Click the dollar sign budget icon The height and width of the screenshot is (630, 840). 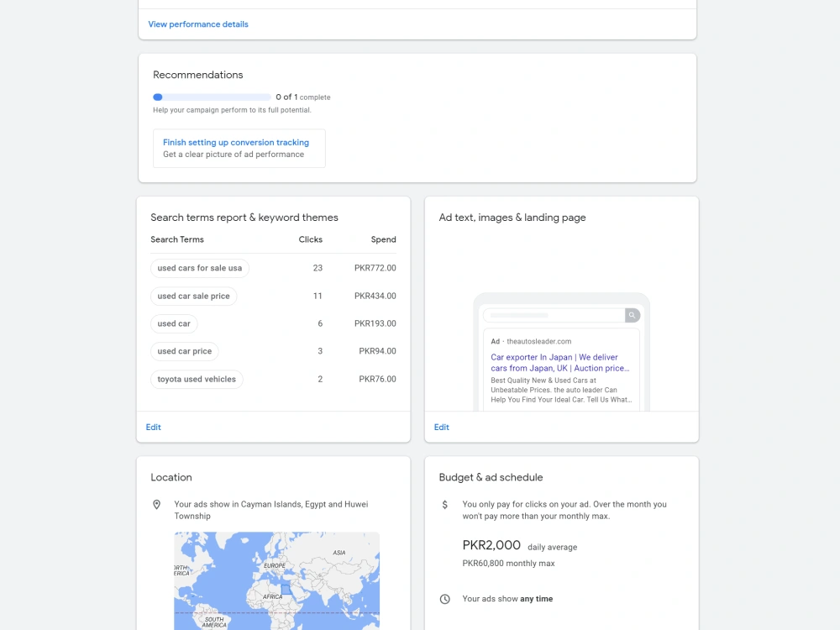444,505
